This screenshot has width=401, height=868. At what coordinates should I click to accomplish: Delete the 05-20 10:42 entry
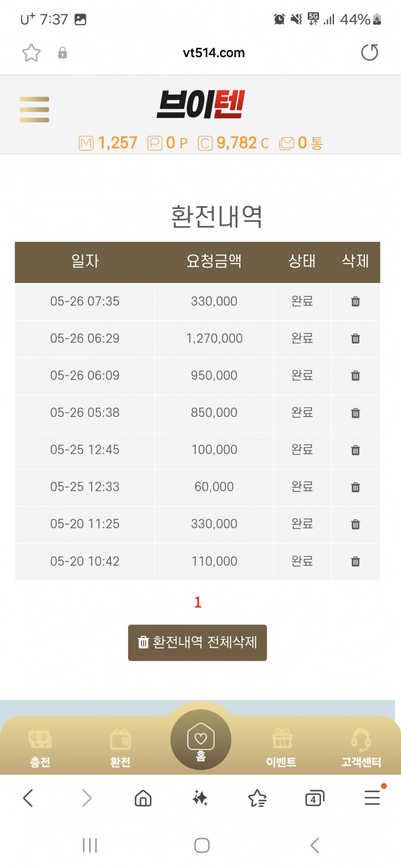pos(355,561)
